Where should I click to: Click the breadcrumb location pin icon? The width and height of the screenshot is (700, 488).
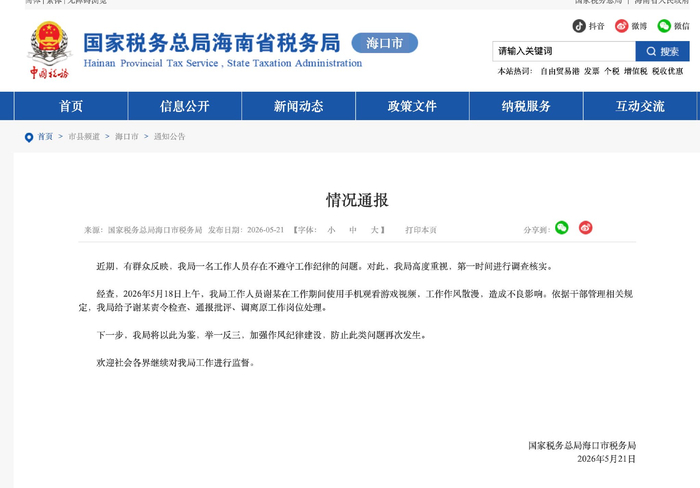(29, 137)
